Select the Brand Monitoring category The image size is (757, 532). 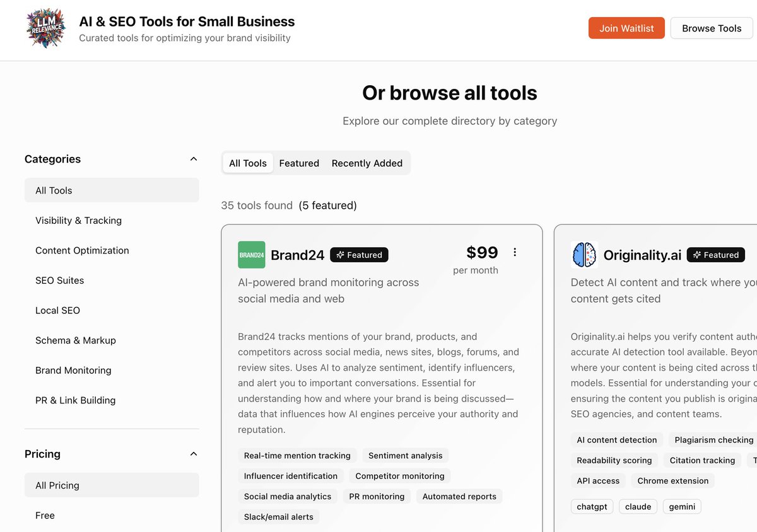(112, 370)
